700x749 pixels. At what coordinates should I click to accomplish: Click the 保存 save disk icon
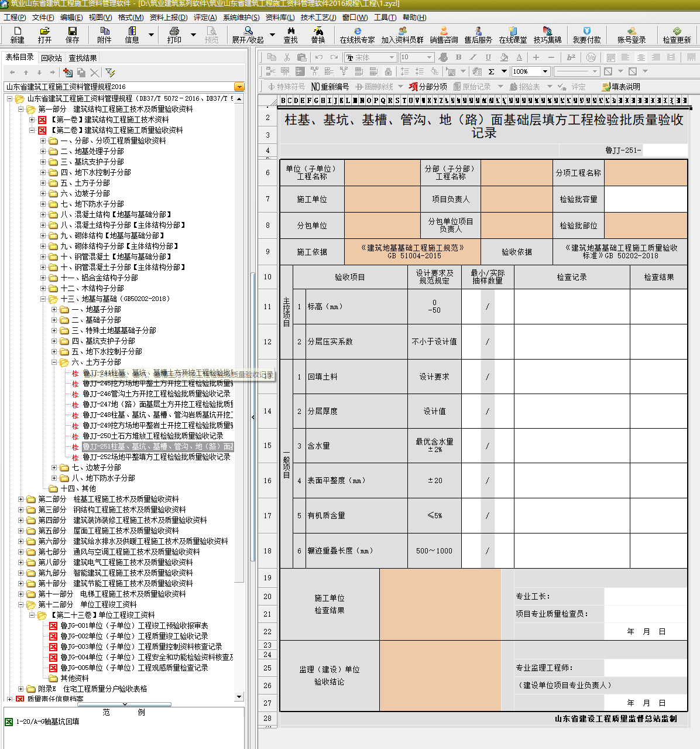click(x=72, y=35)
